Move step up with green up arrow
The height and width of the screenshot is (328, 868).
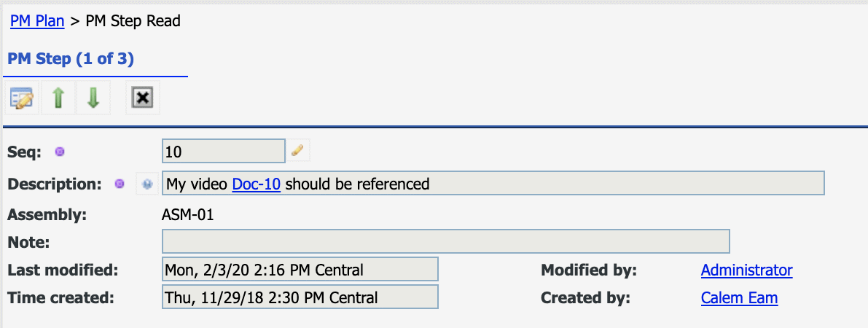point(59,98)
